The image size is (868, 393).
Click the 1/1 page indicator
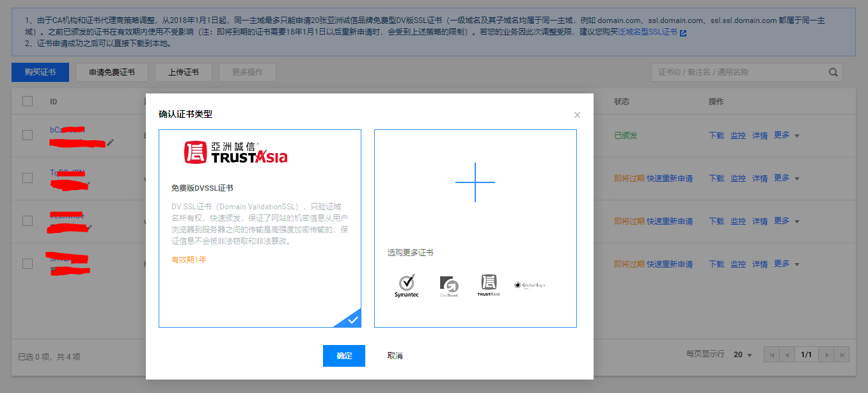coord(807,355)
